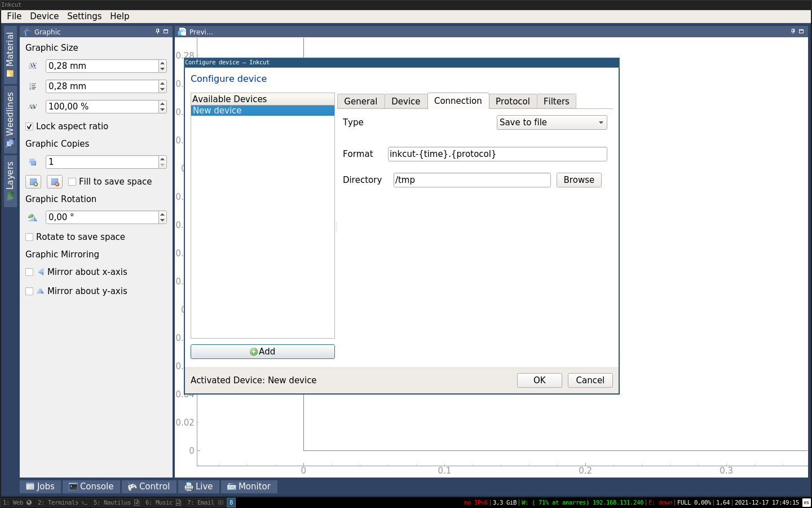Open the Material side panel

coord(10,54)
